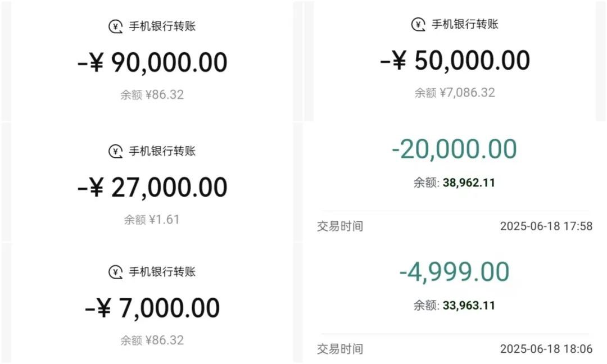Click the timestamp 2025-06-18 17:58
The width and height of the screenshot is (607, 364).
547,226
